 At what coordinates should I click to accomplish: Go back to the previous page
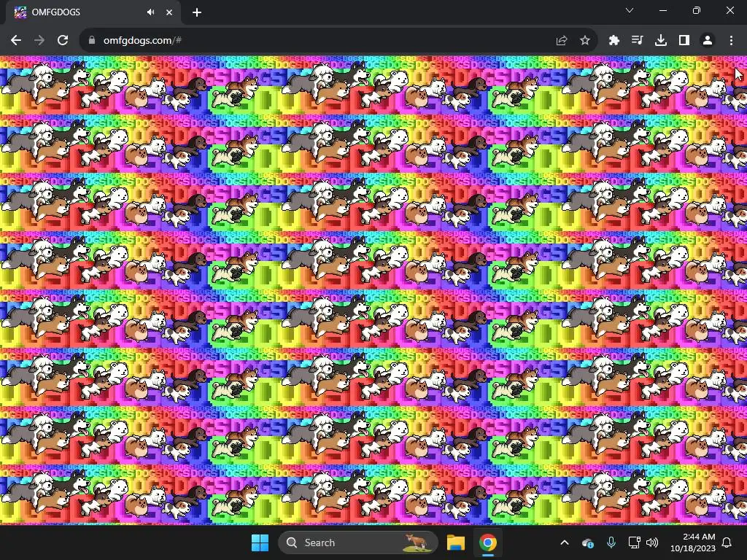point(16,41)
